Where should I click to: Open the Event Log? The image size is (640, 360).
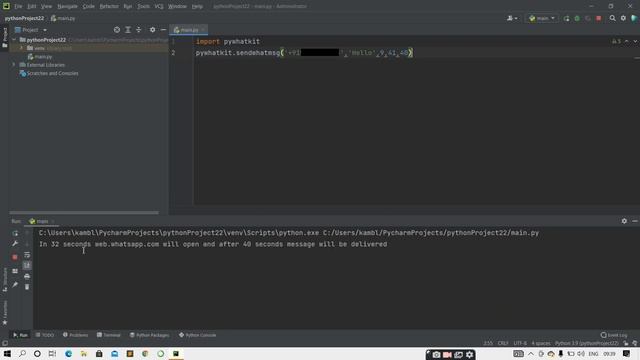click(614, 335)
